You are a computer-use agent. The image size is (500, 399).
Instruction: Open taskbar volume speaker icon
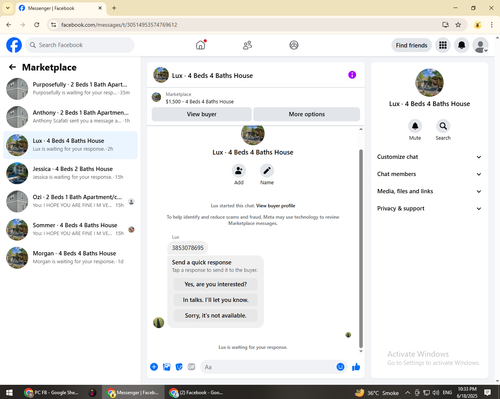point(436,393)
